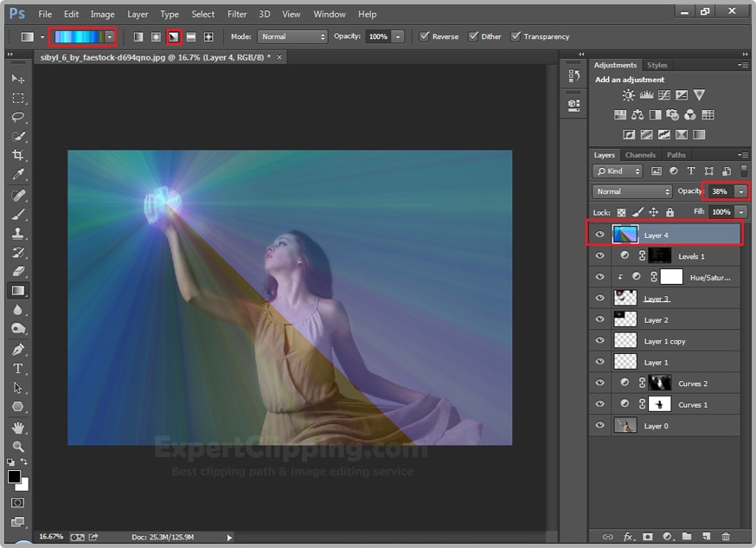The image size is (756, 548).
Task: Select the Zoom tool
Action: [x=17, y=447]
